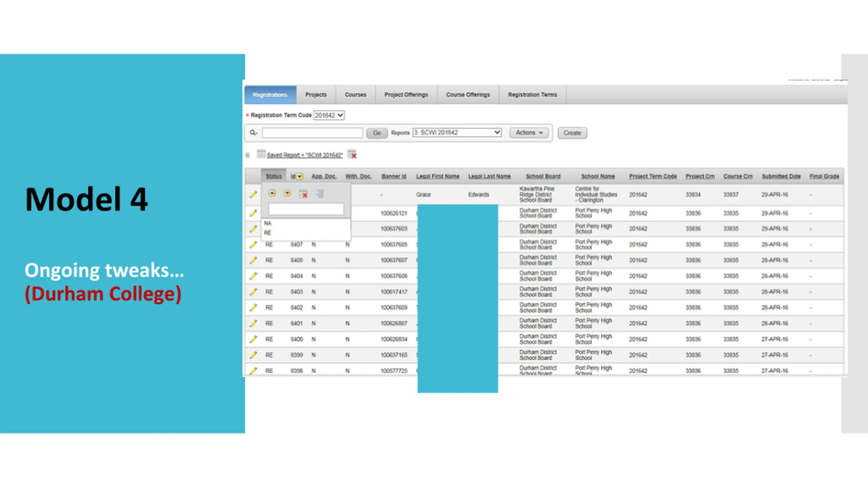Expand the Actions menu
Viewport: 868px width, 488px height.
529,133
